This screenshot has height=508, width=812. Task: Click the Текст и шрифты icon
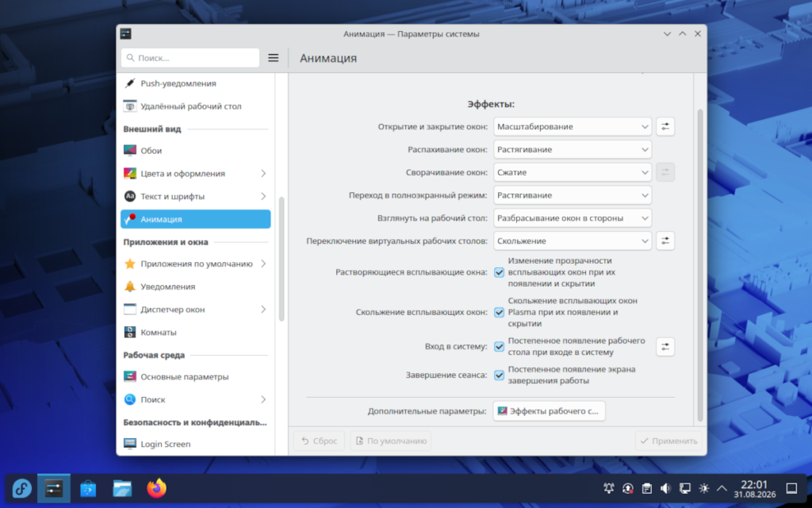click(x=130, y=196)
